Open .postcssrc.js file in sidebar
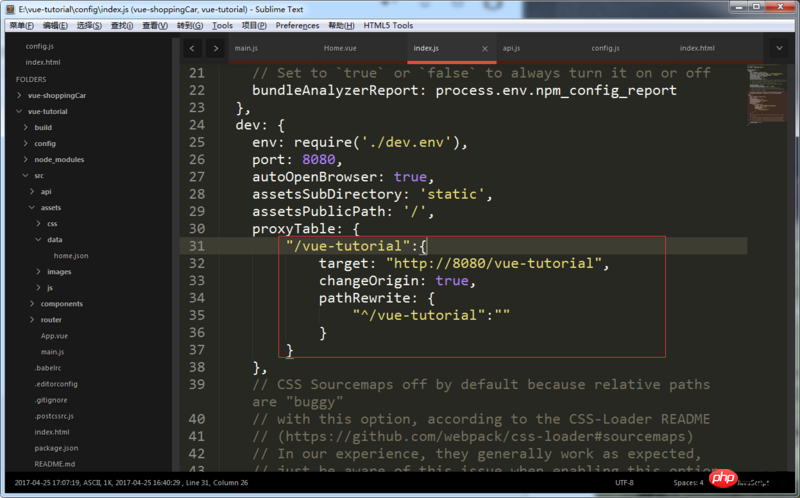This screenshot has height=498, width=800. pyautogui.click(x=54, y=416)
